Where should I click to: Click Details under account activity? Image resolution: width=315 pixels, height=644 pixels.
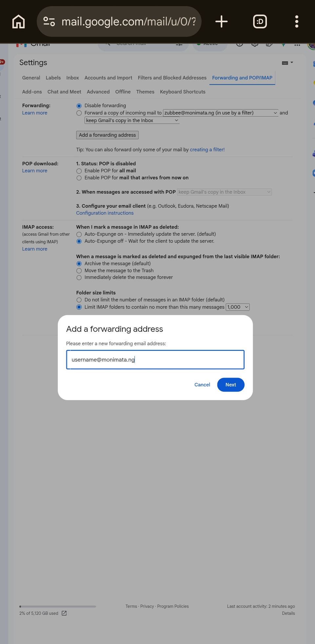click(x=288, y=613)
